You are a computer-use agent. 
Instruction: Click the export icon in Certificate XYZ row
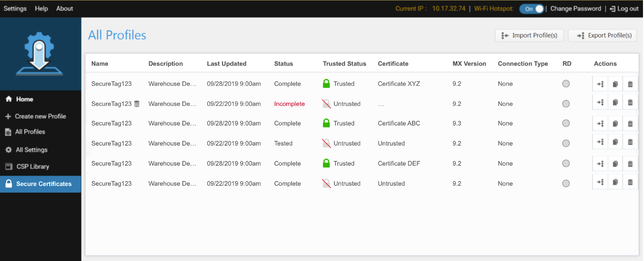[x=600, y=84]
